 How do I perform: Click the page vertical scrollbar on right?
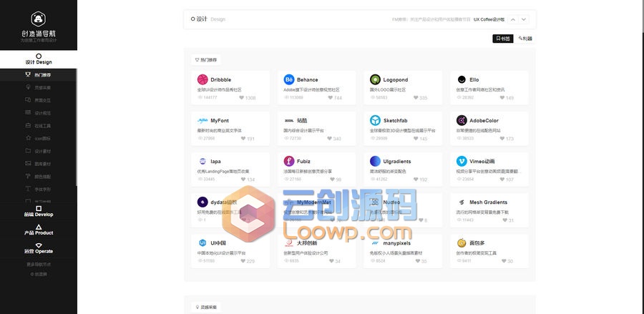[642, 16]
